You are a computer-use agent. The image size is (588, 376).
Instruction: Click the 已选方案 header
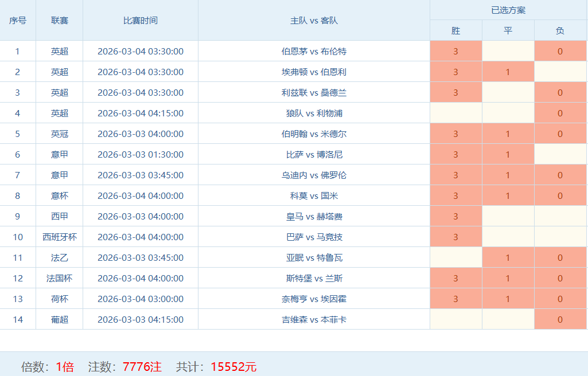point(508,10)
